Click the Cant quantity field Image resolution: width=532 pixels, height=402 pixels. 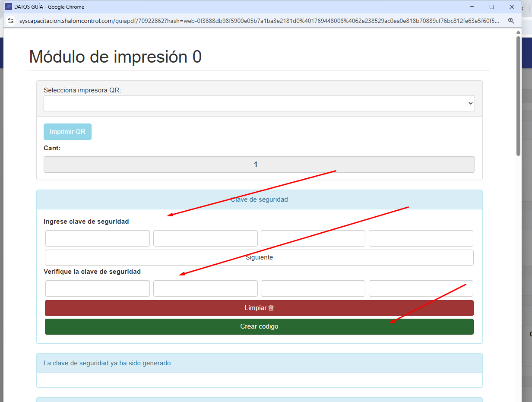pos(259,165)
